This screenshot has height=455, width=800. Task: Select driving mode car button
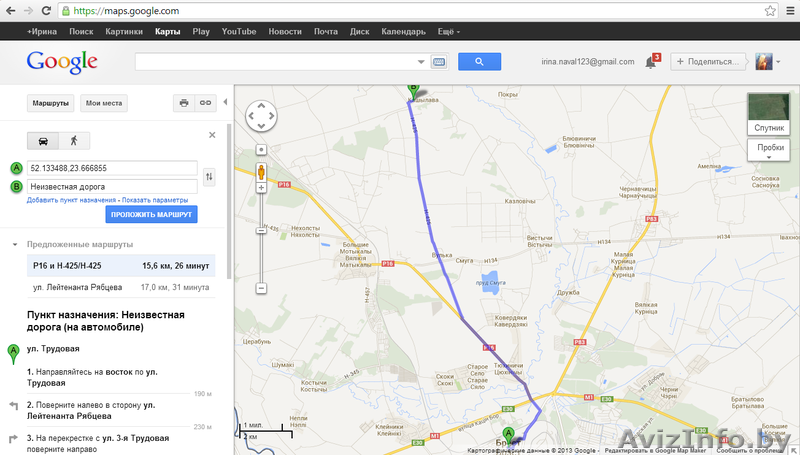(x=42, y=140)
